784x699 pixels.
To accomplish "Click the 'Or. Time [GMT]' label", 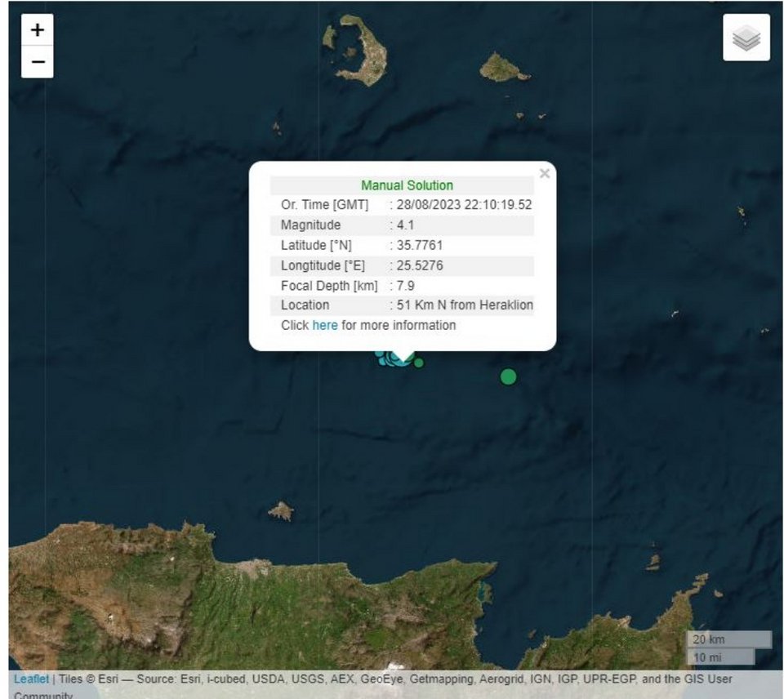I will coord(324,205).
